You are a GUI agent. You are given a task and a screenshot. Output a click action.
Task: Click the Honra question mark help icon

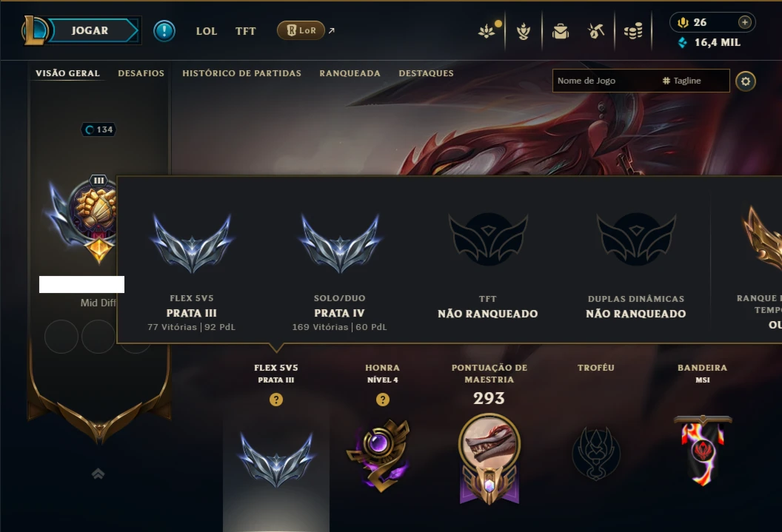383,400
